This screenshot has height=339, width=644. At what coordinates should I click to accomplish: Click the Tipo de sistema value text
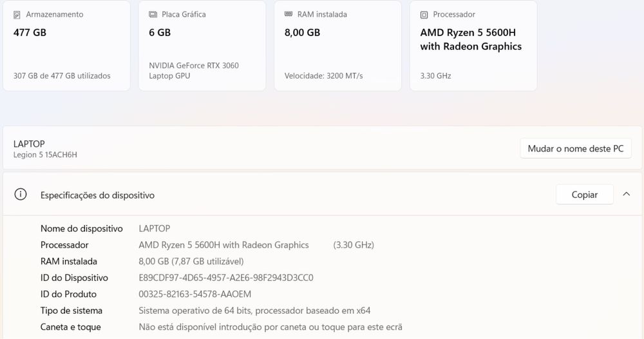click(254, 311)
